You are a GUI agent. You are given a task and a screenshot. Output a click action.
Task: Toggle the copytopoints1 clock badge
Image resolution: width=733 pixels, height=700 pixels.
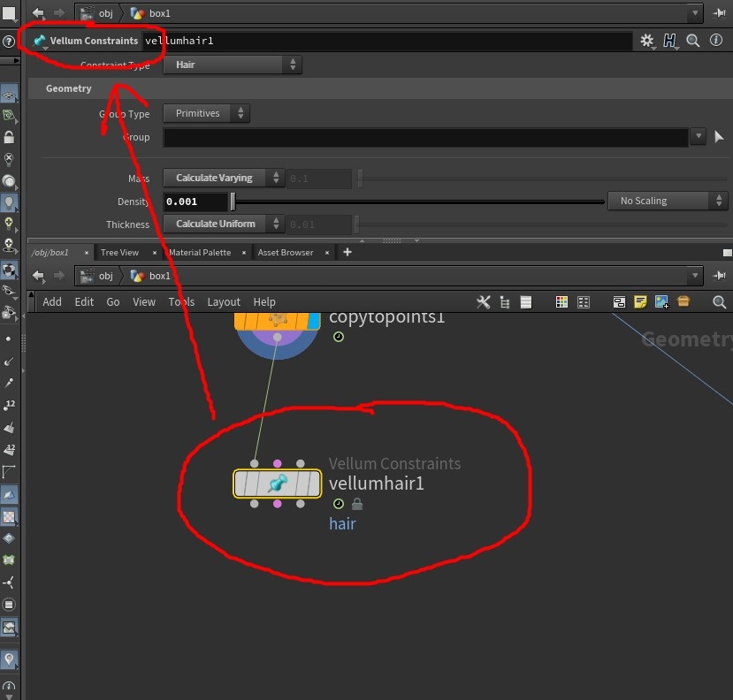[x=339, y=337]
